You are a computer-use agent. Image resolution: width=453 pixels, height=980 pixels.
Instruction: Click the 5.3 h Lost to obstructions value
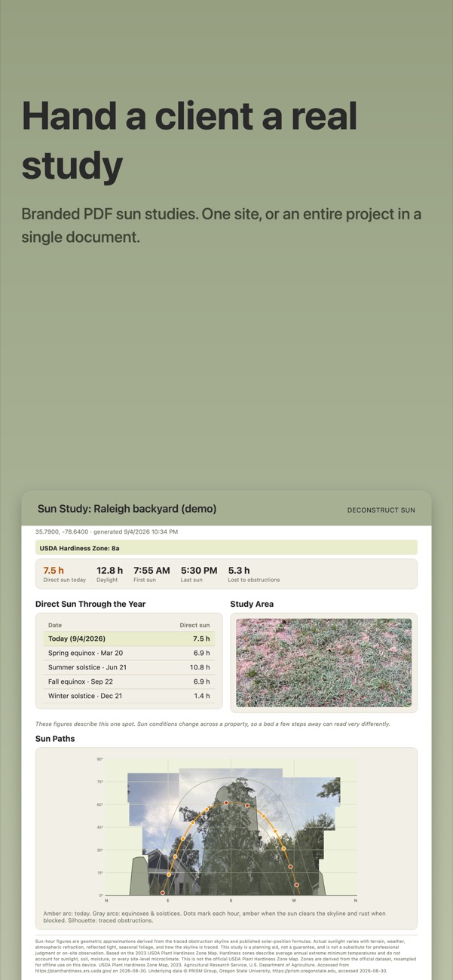click(239, 571)
